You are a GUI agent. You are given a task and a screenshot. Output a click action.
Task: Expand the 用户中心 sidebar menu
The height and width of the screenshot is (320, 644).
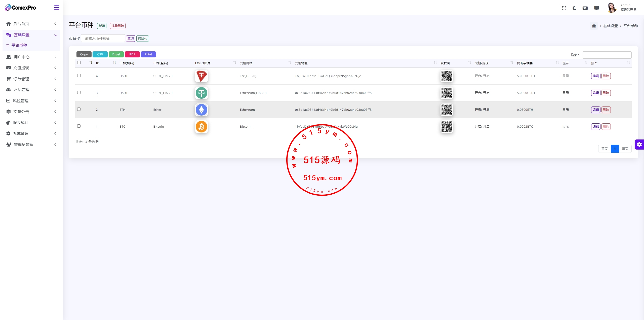tap(22, 57)
